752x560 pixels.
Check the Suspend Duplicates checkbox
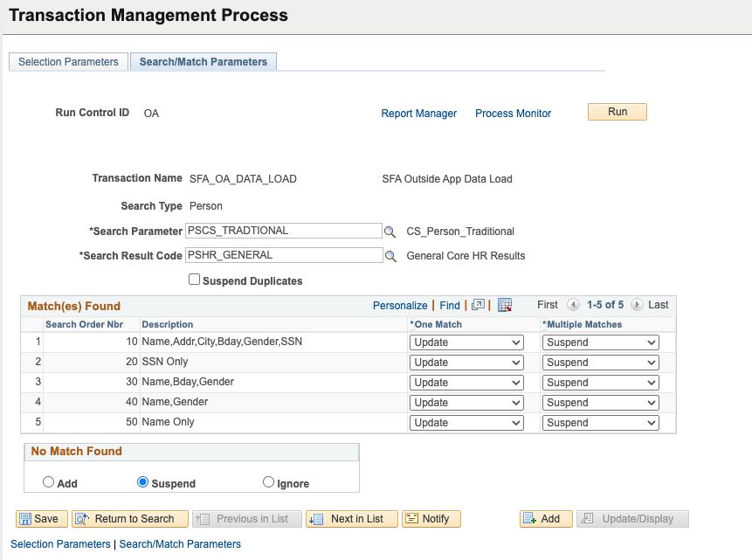tap(194, 280)
